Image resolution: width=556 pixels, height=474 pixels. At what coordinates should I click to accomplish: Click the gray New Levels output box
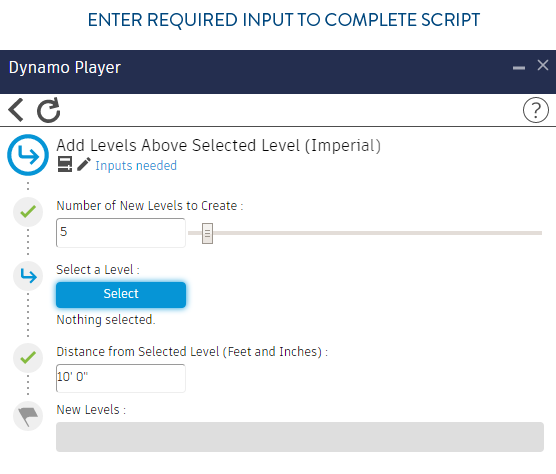coord(300,437)
